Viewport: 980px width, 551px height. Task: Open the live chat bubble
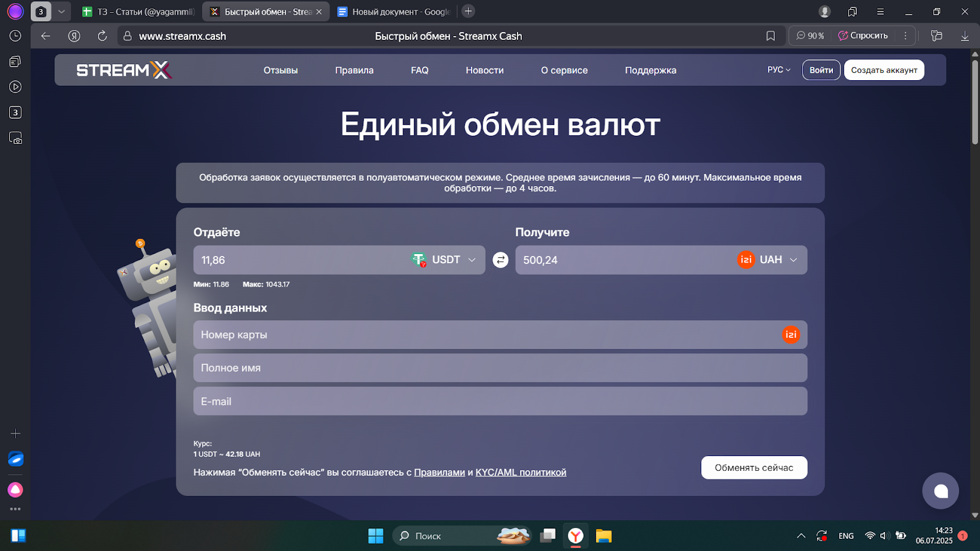pyautogui.click(x=941, y=491)
